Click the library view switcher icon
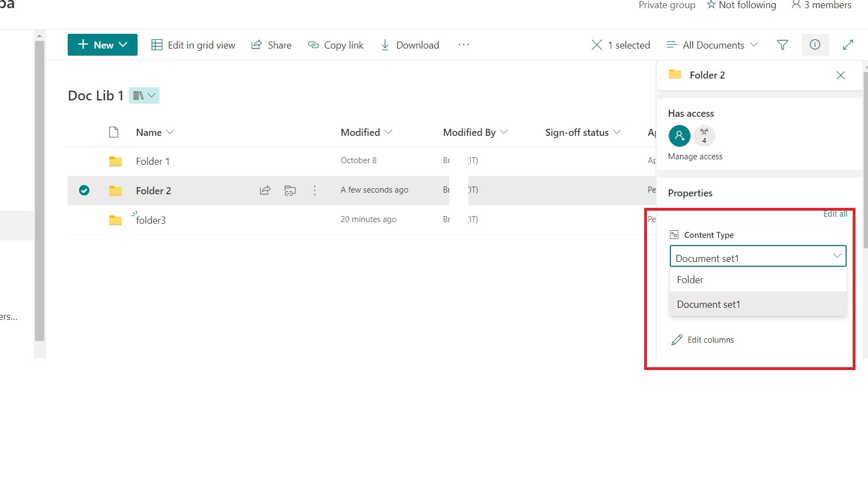This screenshot has width=868, height=478. pos(144,95)
